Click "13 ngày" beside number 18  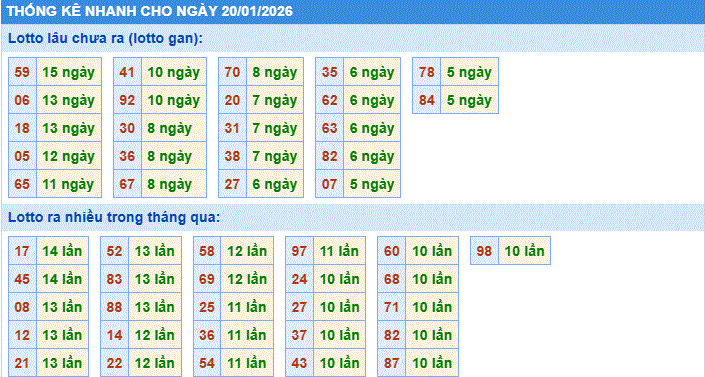pos(69,128)
